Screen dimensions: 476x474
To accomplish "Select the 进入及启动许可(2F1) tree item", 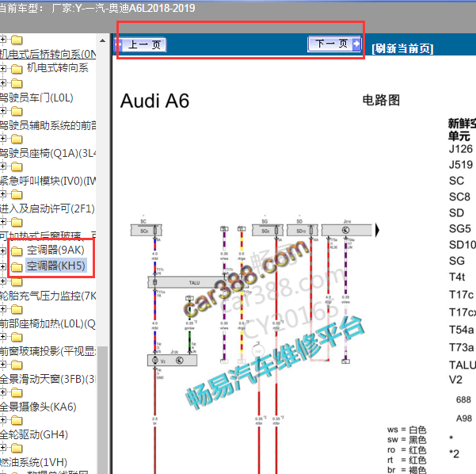I will [x=48, y=208].
